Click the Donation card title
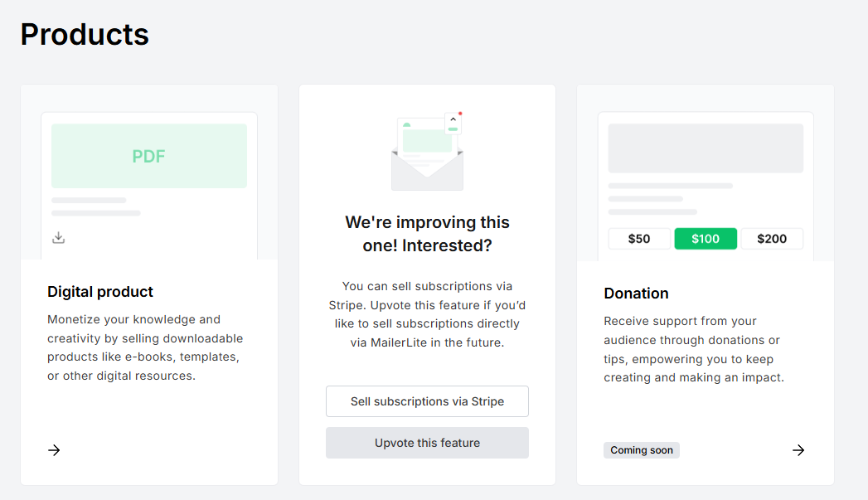Viewport: 868px width, 500px height. (x=636, y=293)
